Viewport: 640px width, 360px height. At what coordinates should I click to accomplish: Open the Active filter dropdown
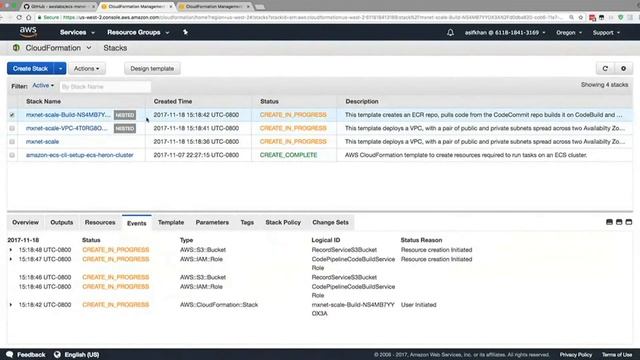[43, 86]
